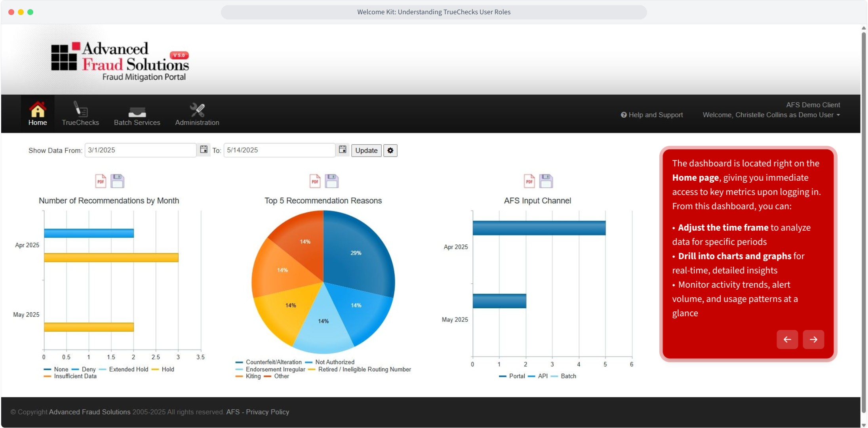Toggle the Not Authorized legend entry

(330, 362)
